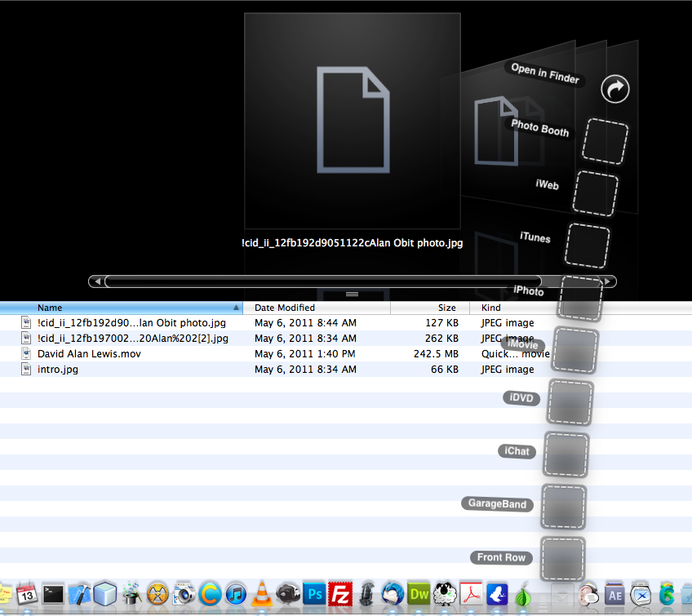Open Xcode from the Dock
This screenshot has height=616, width=692.
point(79,594)
